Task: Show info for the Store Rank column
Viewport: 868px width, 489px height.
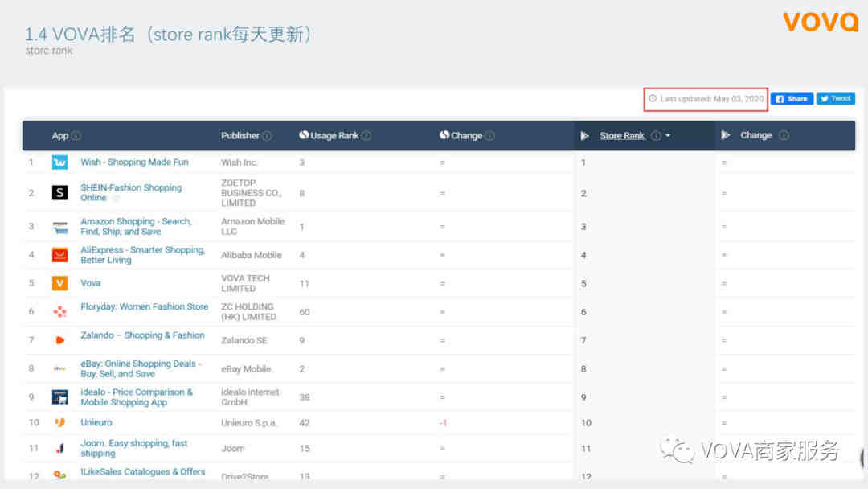Action: (x=656, y=136)
